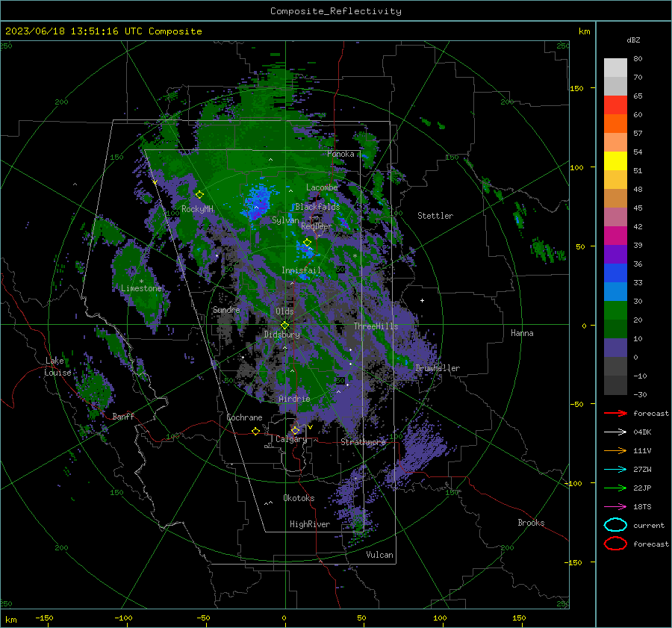
Task: Click the yellow diamond marker near RockyMH
Action: pos(199,195)
